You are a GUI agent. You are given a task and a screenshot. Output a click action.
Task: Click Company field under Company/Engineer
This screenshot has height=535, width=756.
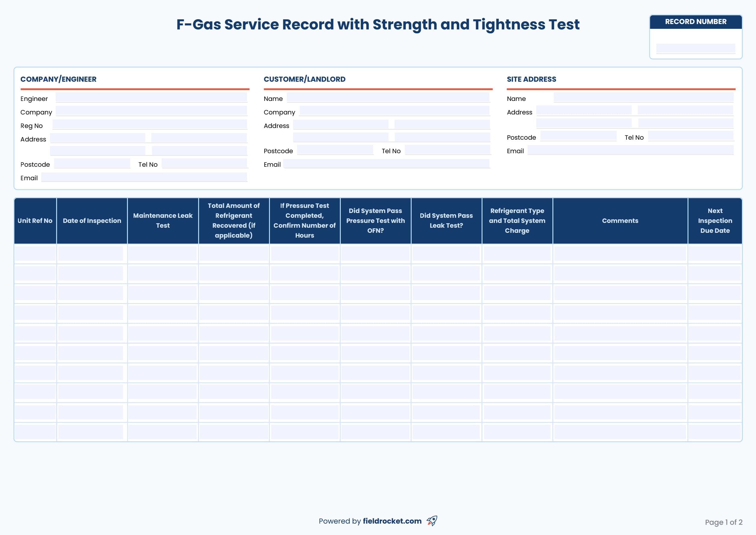[151, 111]
